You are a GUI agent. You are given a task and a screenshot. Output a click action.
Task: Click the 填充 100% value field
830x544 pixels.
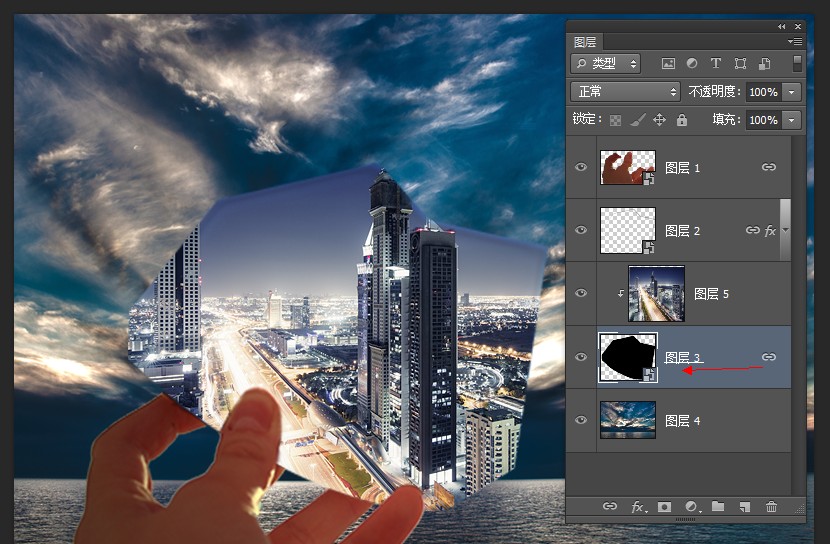coord(763,120)
